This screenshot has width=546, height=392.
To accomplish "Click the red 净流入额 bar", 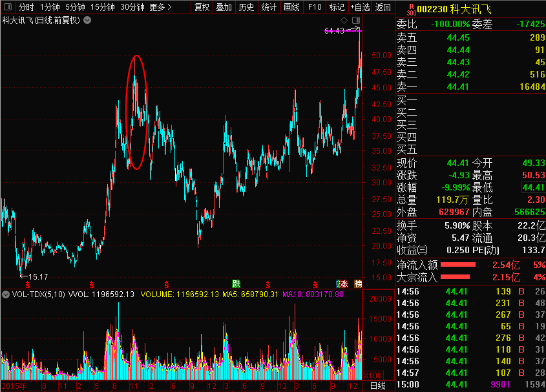I will (458, 264).
